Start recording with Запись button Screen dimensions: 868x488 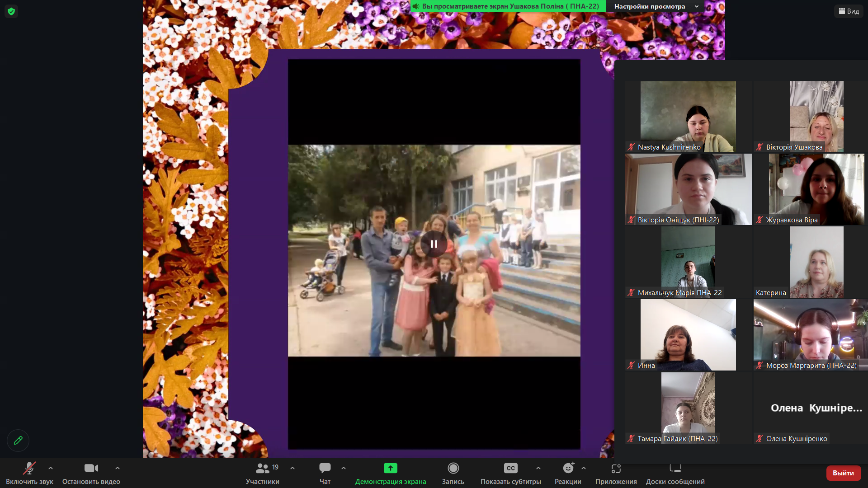click(453, 473)
